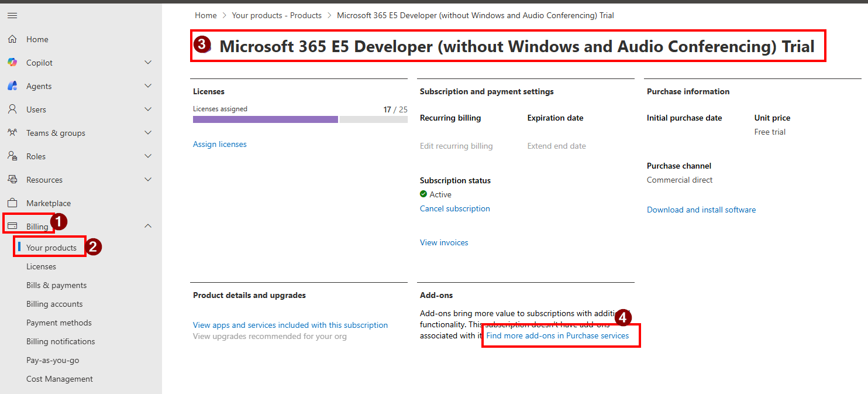868x394 pixels.
Task: Open Bills & payments page
Action: pyautogui.click(x=56, y=285)
